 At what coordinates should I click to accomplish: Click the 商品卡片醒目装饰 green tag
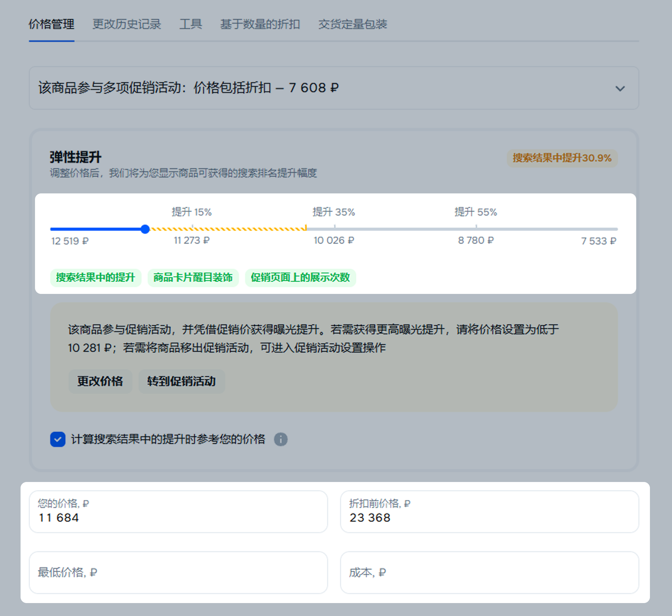193,278
